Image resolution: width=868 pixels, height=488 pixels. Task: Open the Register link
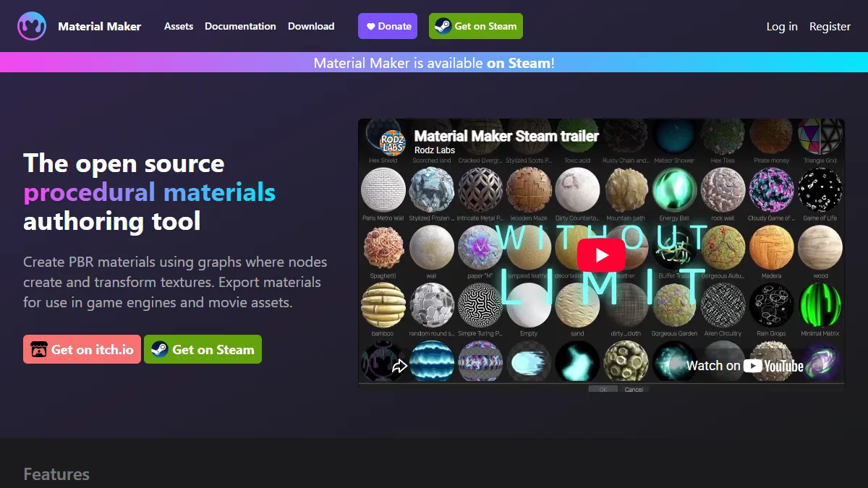830,26
